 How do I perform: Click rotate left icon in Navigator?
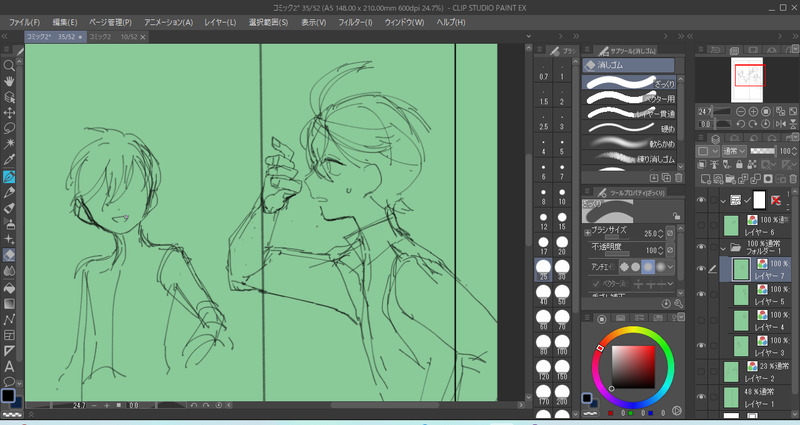(741, 124)
